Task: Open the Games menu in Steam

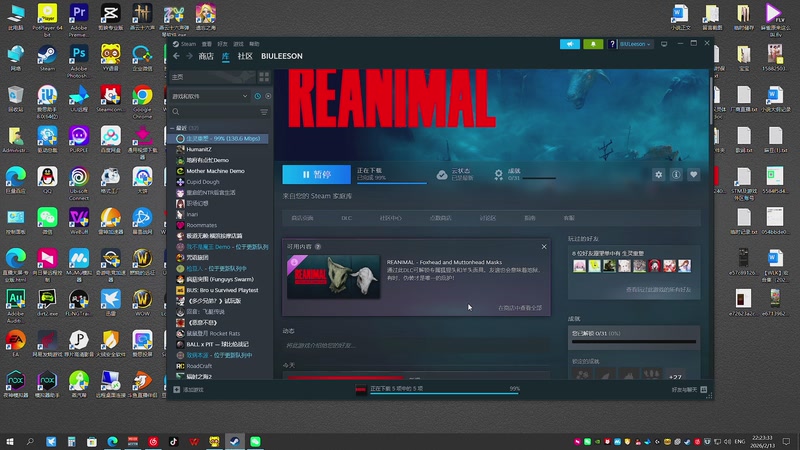Action: click(x=238, y=44)
